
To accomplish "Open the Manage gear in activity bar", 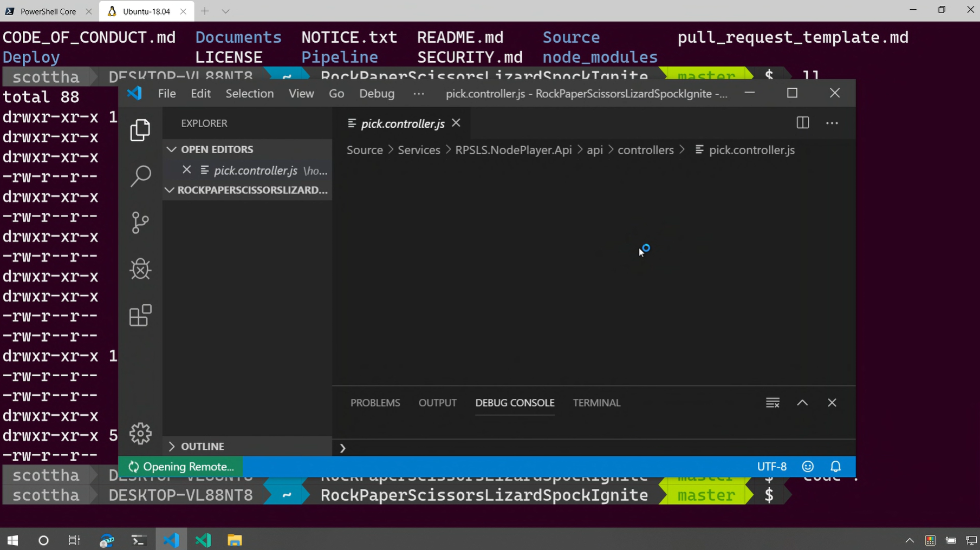I will pos(140,434).
